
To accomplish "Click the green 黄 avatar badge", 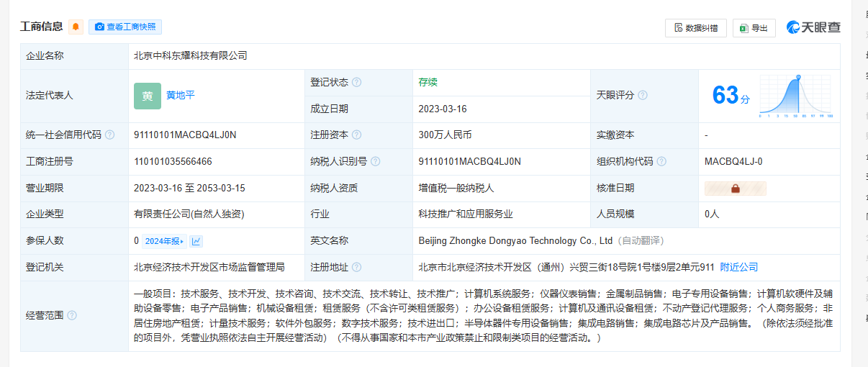I will coord(147,96).
